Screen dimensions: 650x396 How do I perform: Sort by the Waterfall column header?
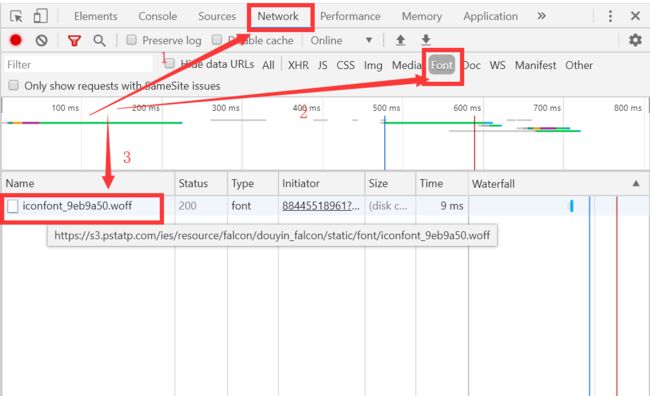pos(558,183)
